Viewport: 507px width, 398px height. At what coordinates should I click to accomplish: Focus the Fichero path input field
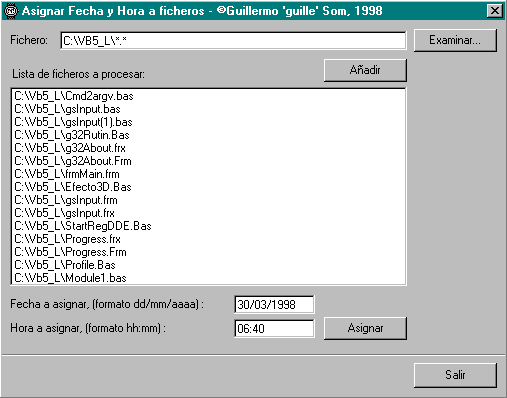[233, 41]
